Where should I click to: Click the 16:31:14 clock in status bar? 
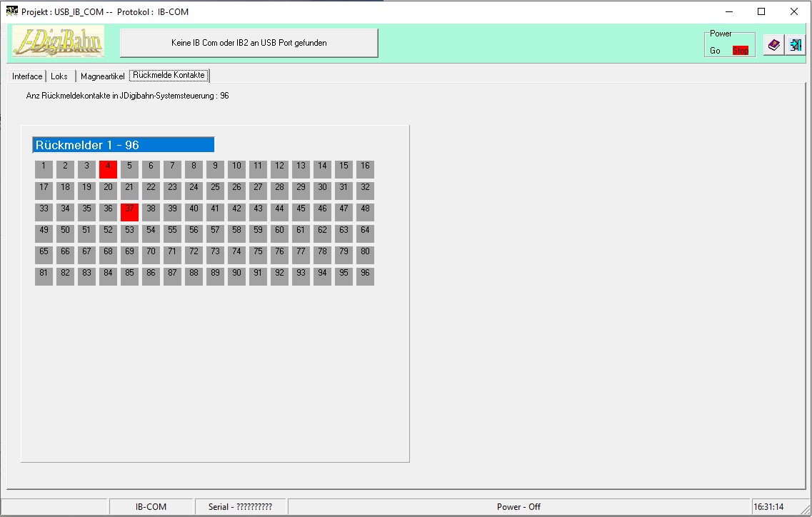[768, 506]
